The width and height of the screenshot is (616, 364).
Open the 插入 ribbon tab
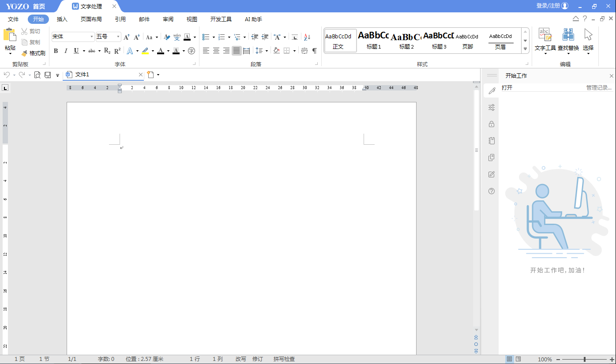[x=62, y=19]
